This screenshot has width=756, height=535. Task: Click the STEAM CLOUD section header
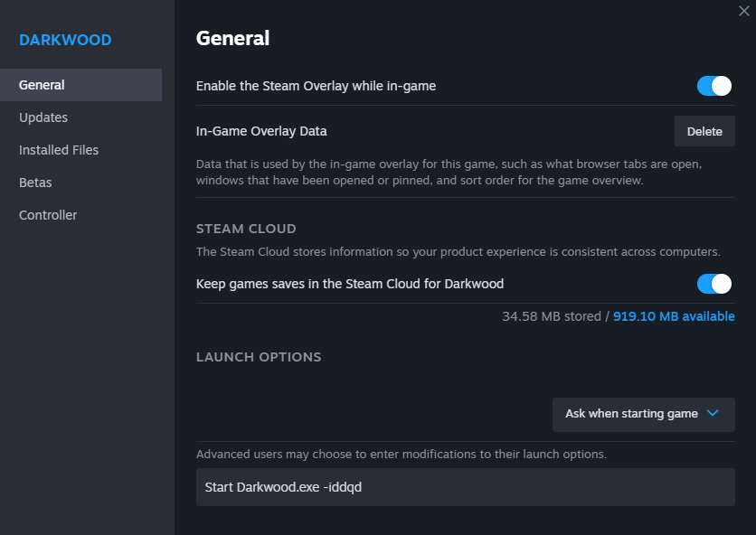pos(246,229)
